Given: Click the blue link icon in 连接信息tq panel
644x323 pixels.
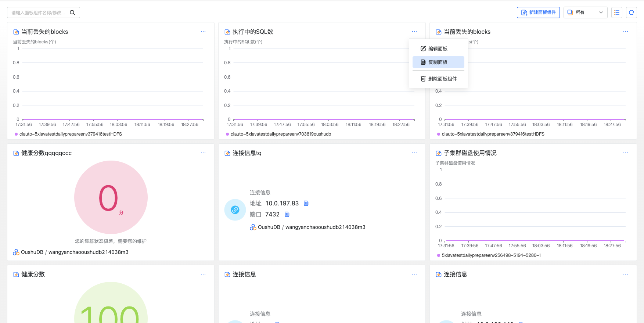Looking at the screenshot, I should 235,210.
